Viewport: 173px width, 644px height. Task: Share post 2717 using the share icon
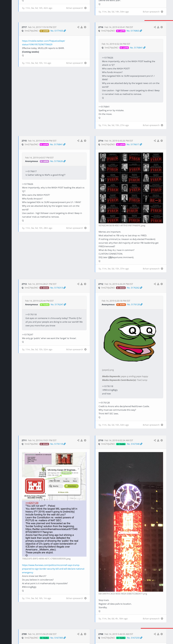78,27
